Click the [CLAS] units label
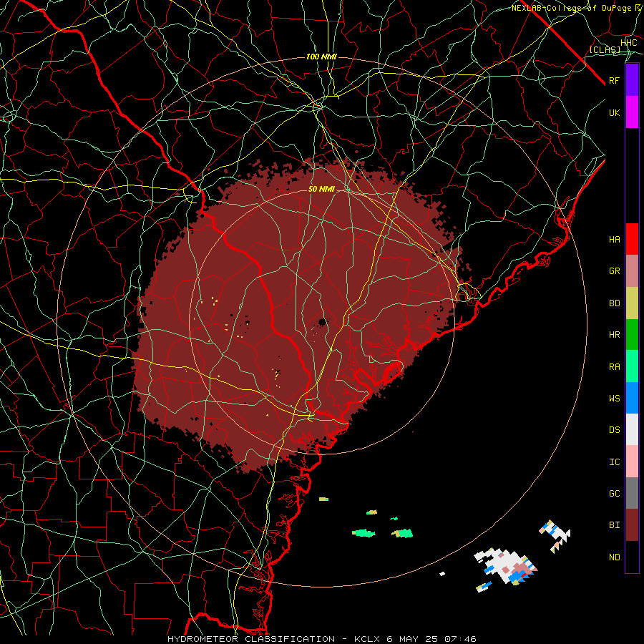 pyautogui.click(x=605, y=49)
